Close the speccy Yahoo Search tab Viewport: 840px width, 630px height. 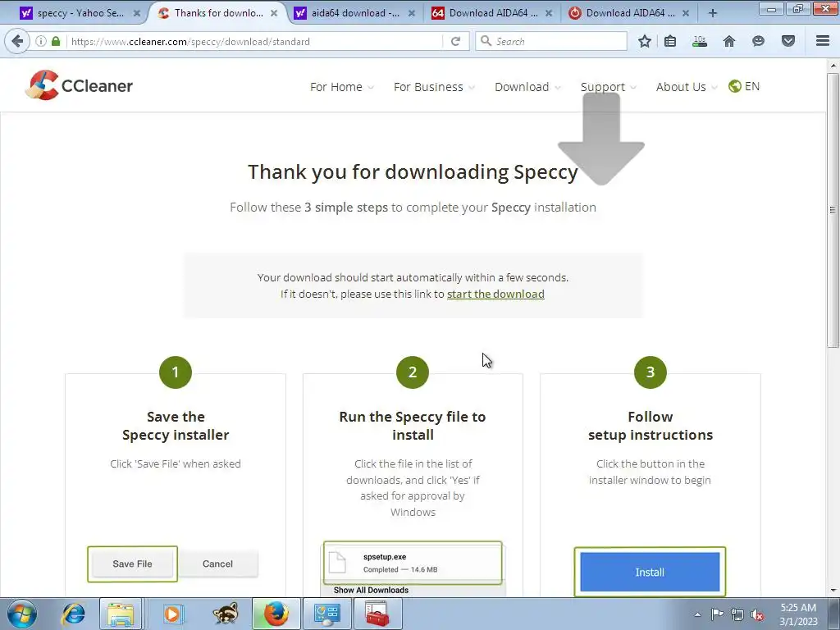click(137, 13)
